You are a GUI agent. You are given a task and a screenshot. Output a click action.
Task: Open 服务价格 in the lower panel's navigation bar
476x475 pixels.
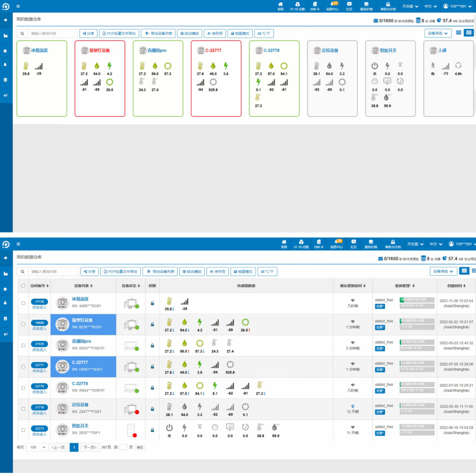(x=371, y=244)
